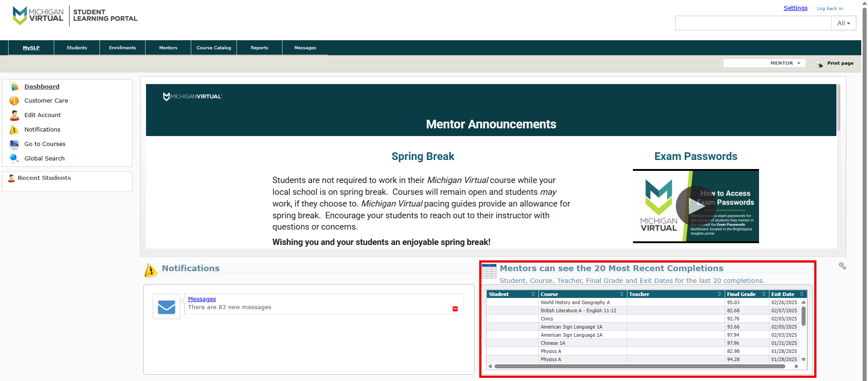Viewport: 868px width, 381px height.
Task: Open the Global Search link
Action: tap(44, 159)
